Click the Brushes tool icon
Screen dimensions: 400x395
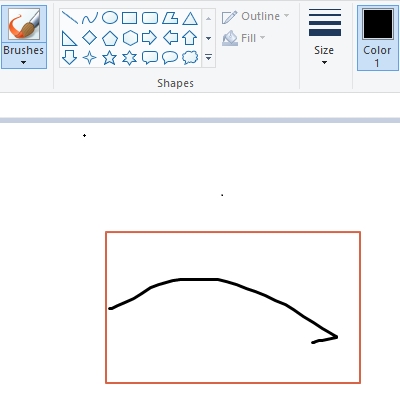click(x=24, y=23)
